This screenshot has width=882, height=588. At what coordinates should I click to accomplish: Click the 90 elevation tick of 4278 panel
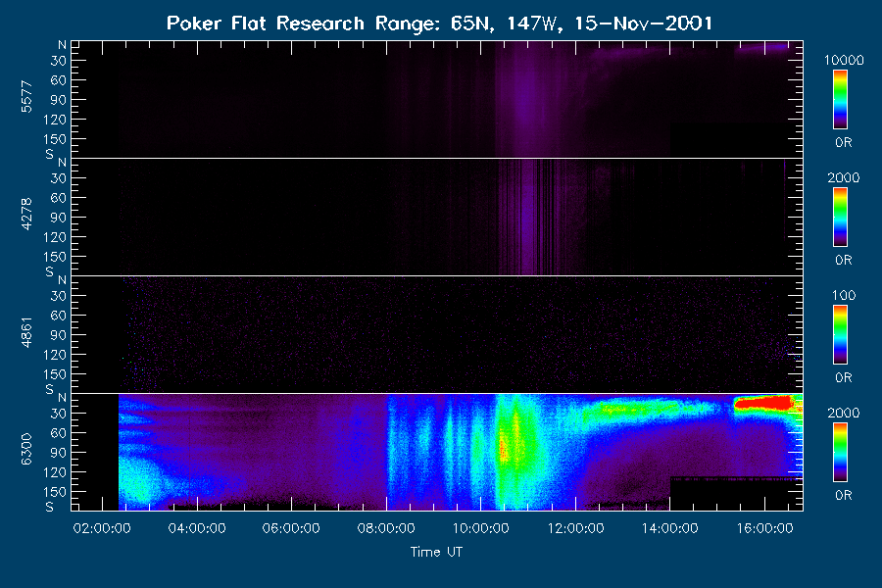pyautogui.click(x=59, y=218)
